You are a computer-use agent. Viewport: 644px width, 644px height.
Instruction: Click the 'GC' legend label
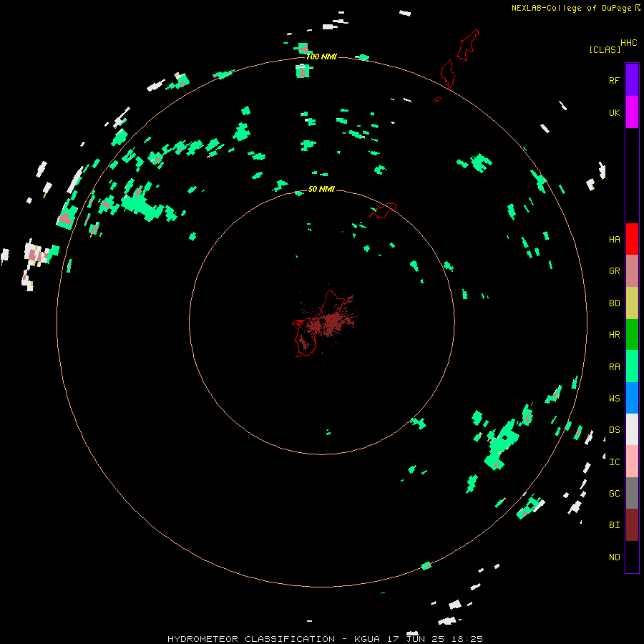point(614,494)
